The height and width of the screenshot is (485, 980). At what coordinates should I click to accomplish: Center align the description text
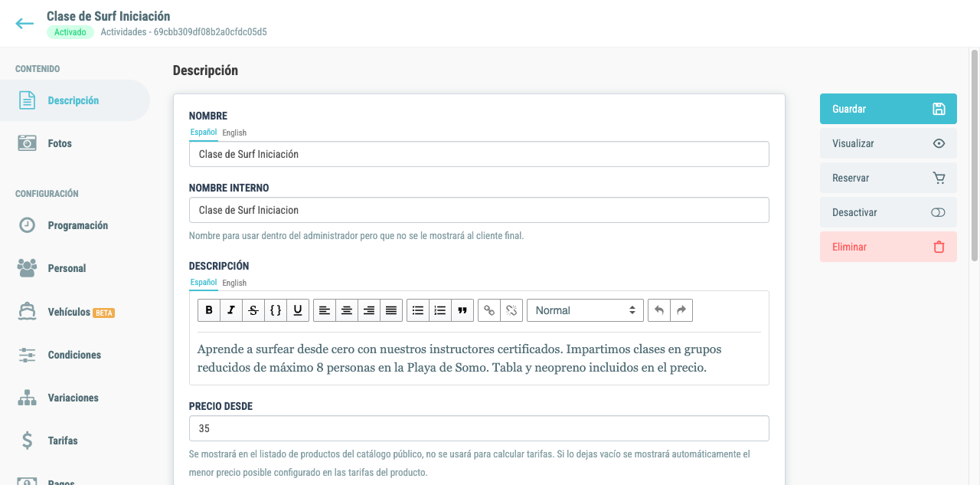pyautogui.click(x=347, y=310)
